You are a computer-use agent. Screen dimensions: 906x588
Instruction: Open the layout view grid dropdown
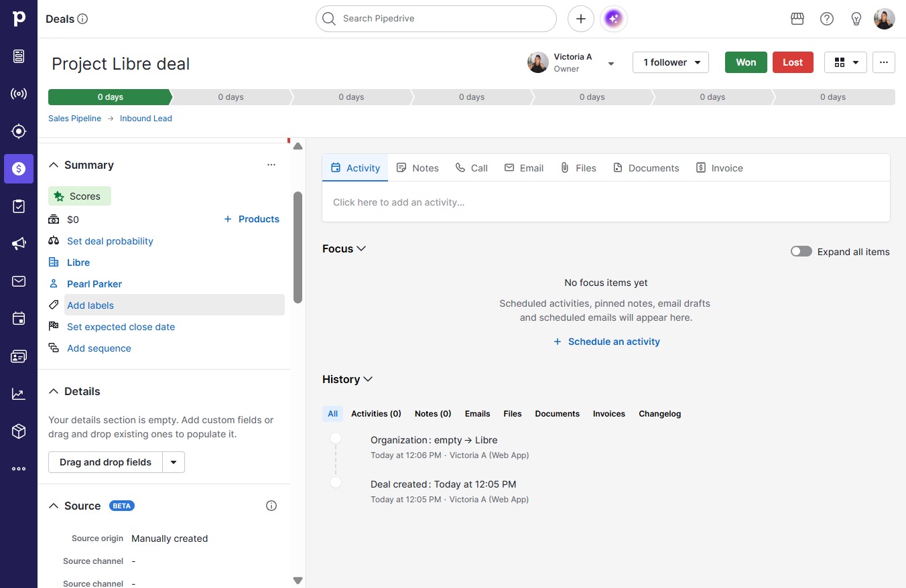coord(846,62)
